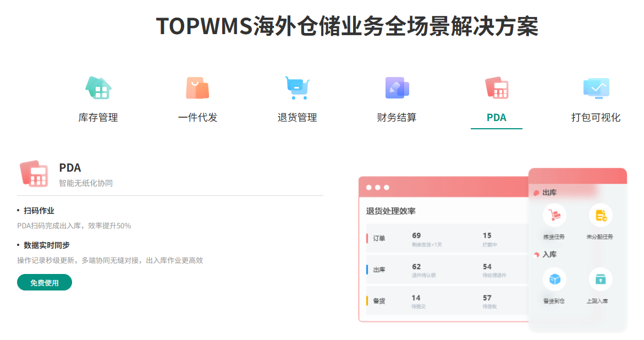Open the 未分配任务 yellow document icon
The width and height of the screenshot is (644, 340).
click(x=600, y=215)
